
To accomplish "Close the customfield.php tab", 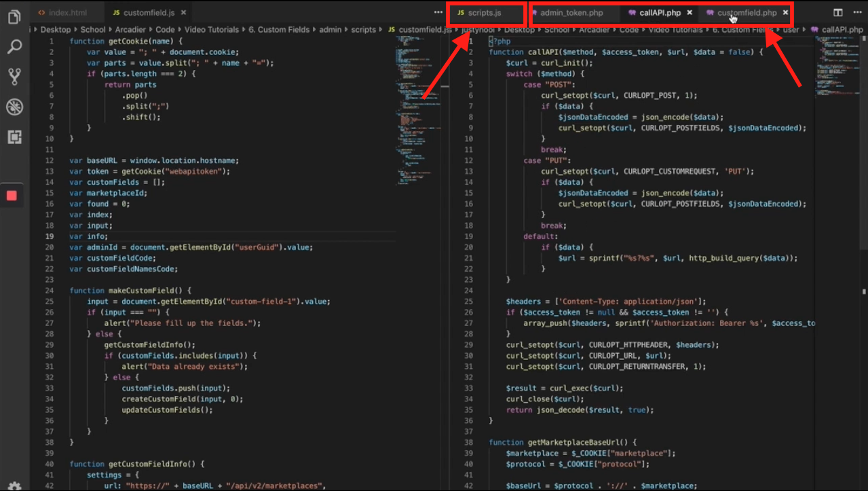I will click(786, 12).
